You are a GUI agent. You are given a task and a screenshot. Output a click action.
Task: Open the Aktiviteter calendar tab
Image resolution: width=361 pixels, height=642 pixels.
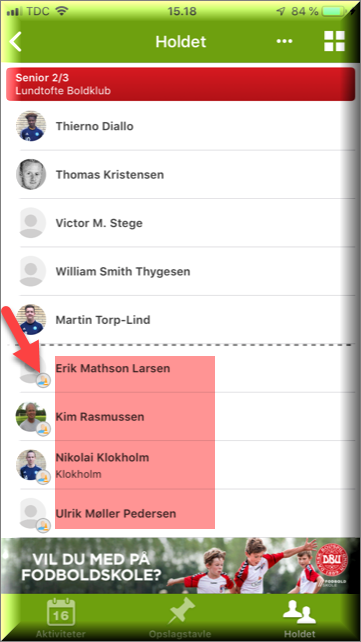point(61,617)
